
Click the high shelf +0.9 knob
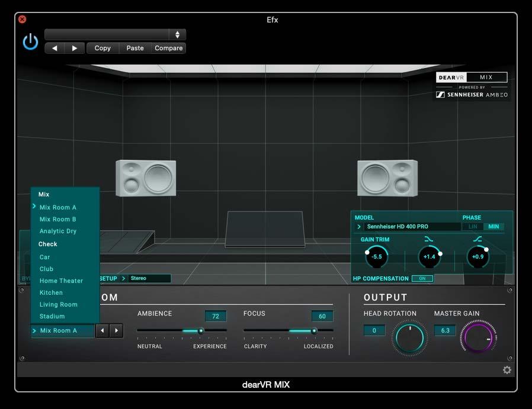477,256
